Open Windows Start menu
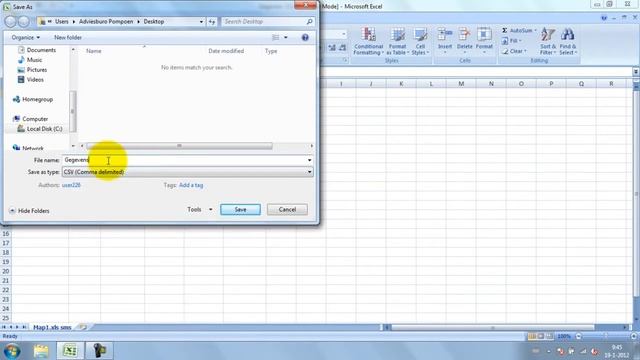The height and width of the screenshot is (360, 640). point(12,351)
